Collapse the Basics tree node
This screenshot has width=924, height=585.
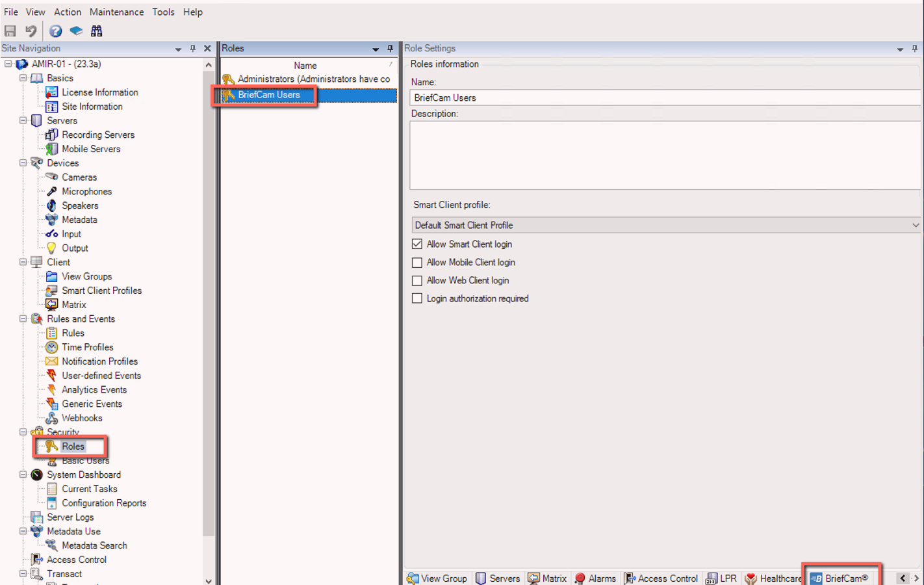coord(23,78)
